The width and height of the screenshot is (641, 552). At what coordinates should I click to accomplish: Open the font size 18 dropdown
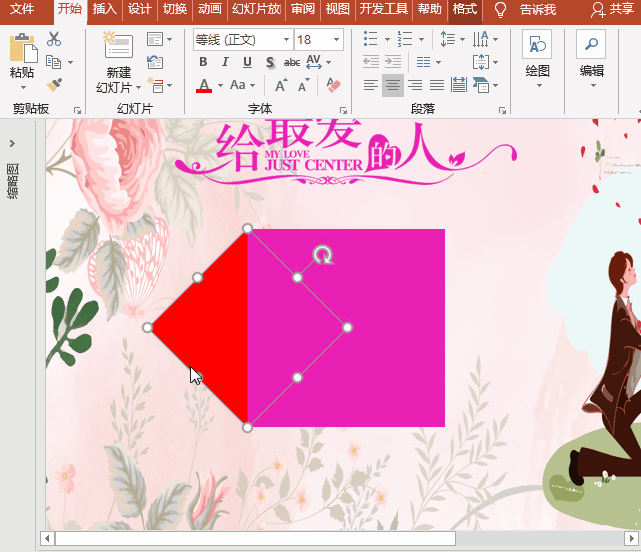pyautogui.click(x=336, y=40)
